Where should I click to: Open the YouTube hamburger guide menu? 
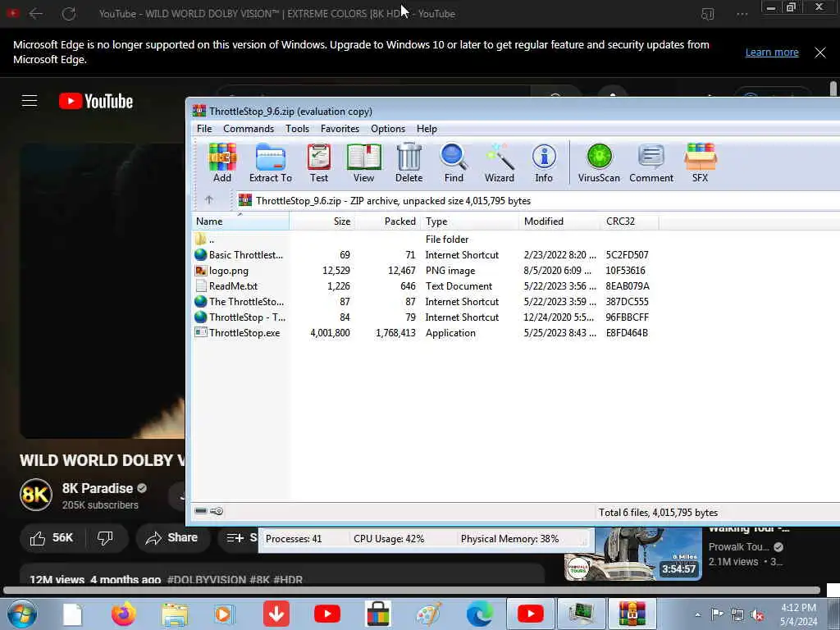tap(30, 101)
